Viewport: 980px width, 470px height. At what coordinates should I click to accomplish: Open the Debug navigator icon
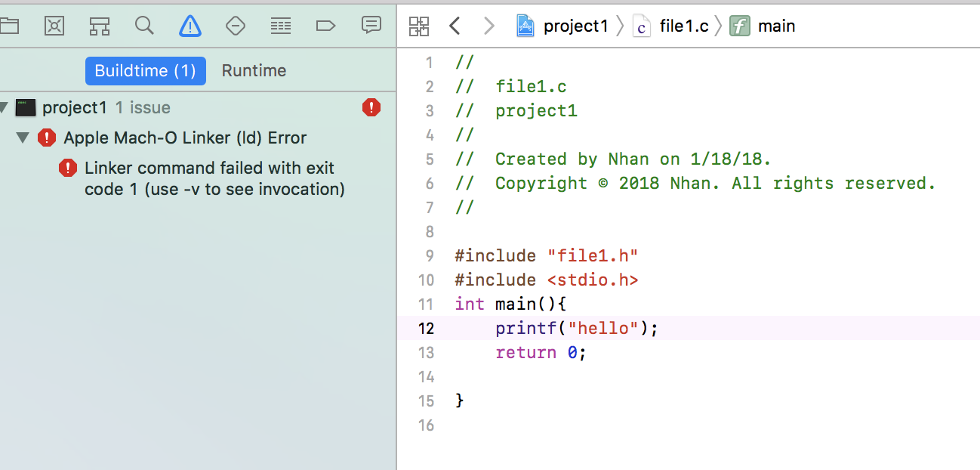[281, 26]
